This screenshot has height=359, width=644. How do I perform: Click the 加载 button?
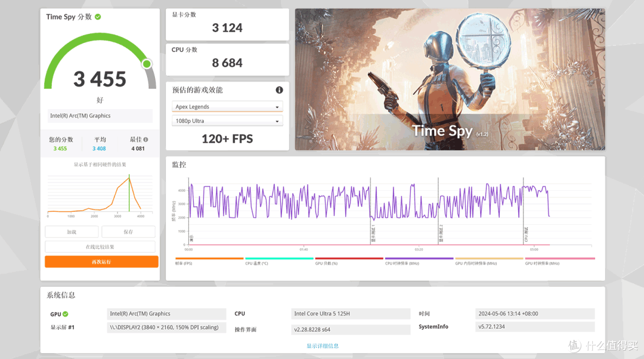(x=72, y=231)
